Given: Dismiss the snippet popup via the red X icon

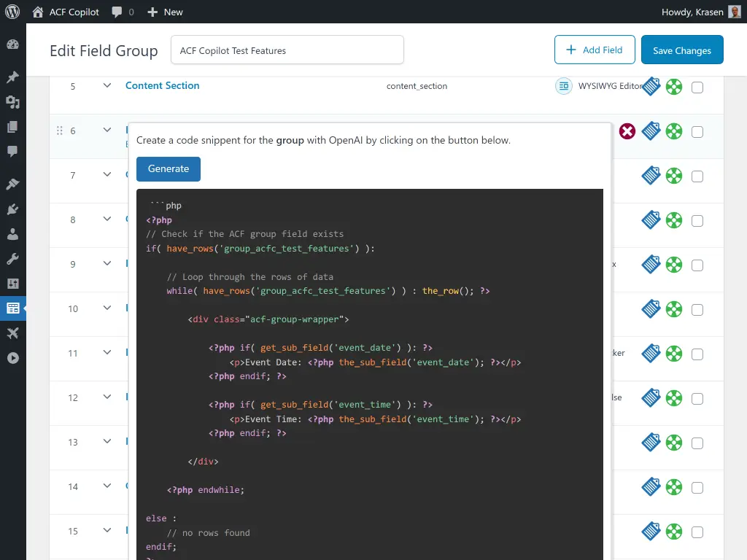Looking at the screenshot, I should click(627, 131).
